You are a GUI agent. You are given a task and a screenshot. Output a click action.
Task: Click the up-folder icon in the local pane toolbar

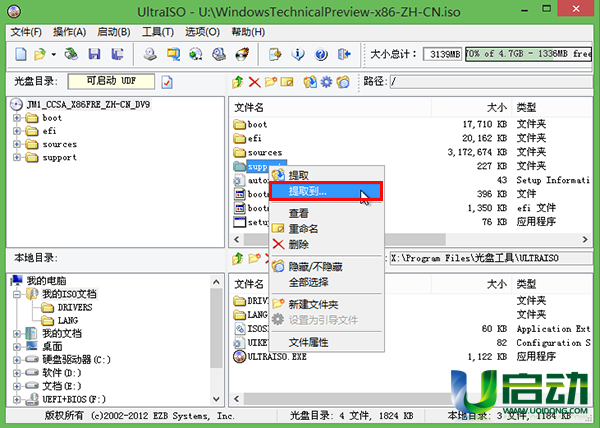point(238,259)
